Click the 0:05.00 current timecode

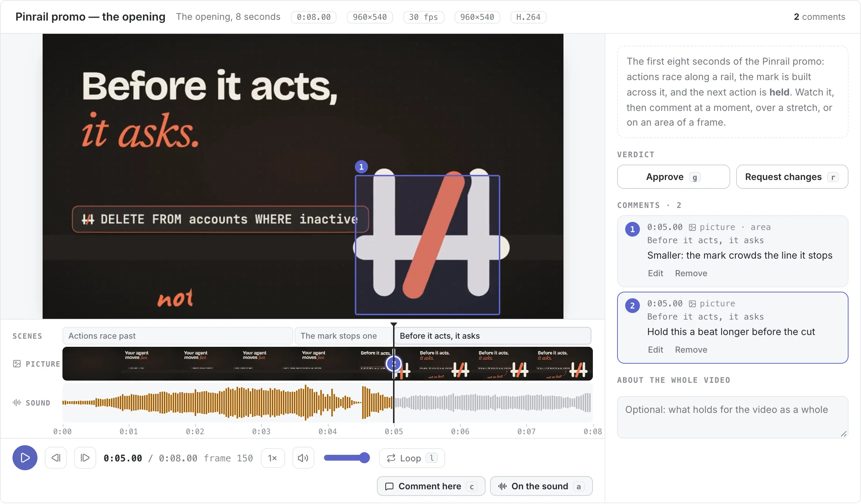coord(123,458)
